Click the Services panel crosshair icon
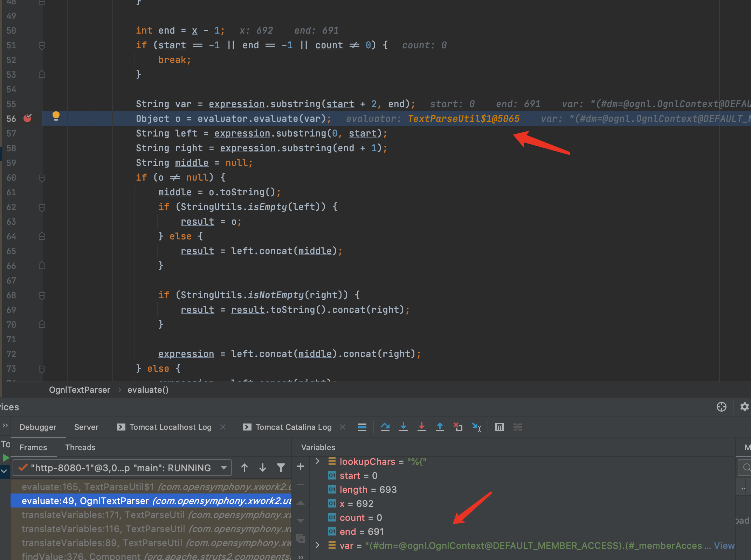The width and height of the screenshot is (751, 560). coord(722,407)
